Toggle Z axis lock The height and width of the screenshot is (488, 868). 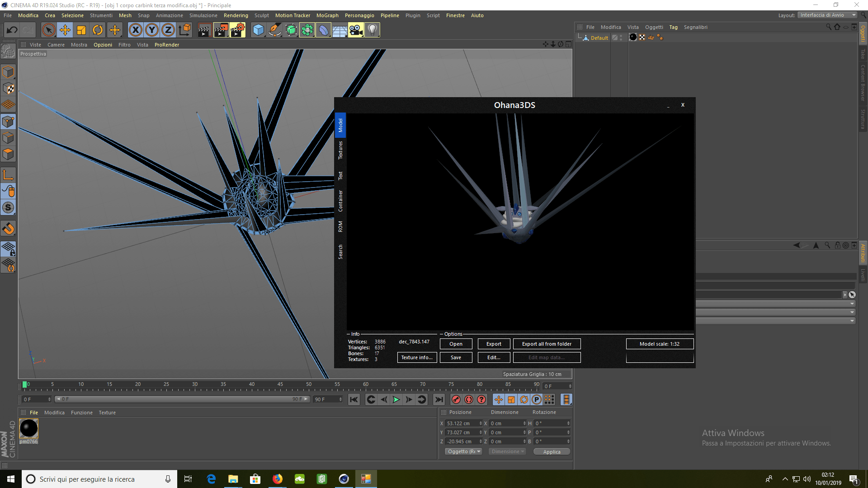tap(168, 30)
